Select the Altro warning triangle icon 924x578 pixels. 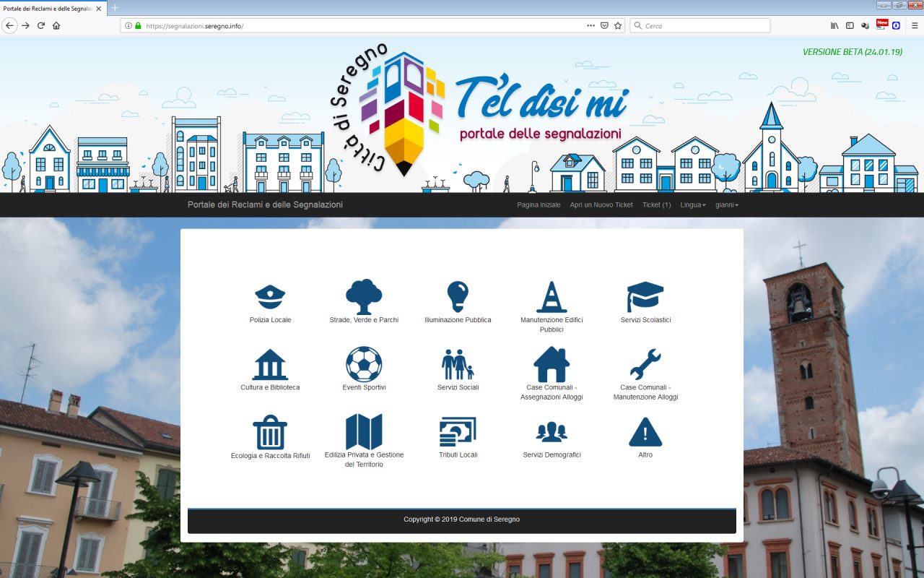tap(645, 432)
